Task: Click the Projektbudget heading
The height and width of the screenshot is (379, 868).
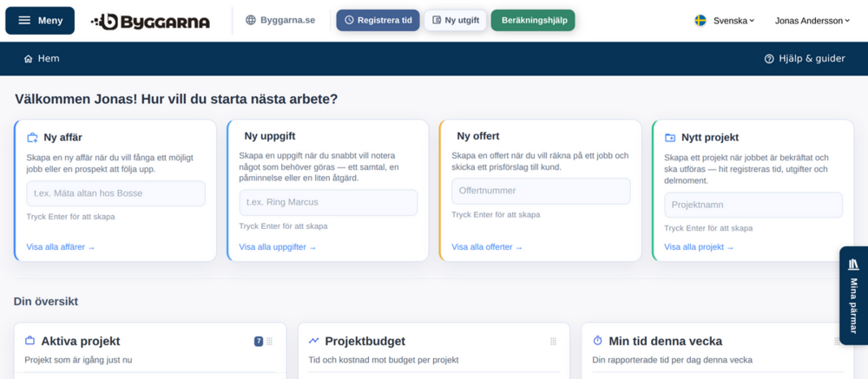Action: [x=365, y=342]
